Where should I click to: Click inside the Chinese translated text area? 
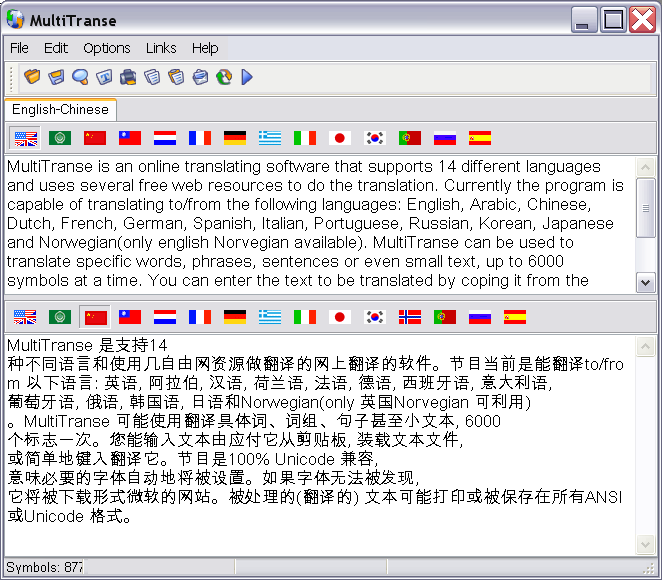320,445
